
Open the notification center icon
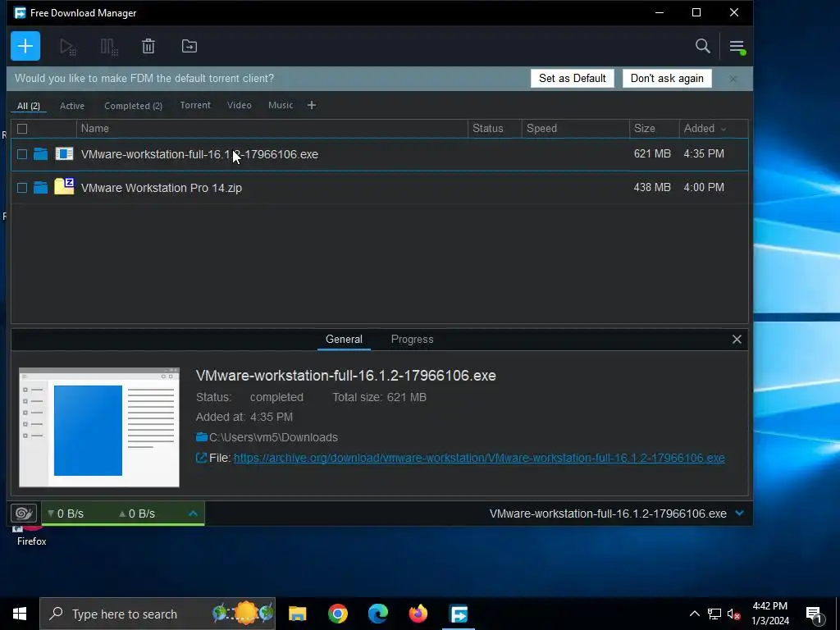815,614
